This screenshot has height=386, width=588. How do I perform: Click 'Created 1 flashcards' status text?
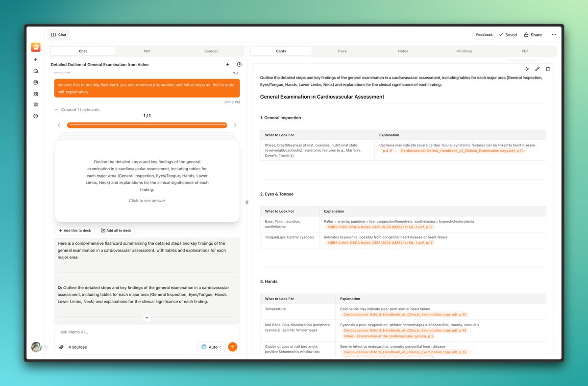tap(80, 110)
